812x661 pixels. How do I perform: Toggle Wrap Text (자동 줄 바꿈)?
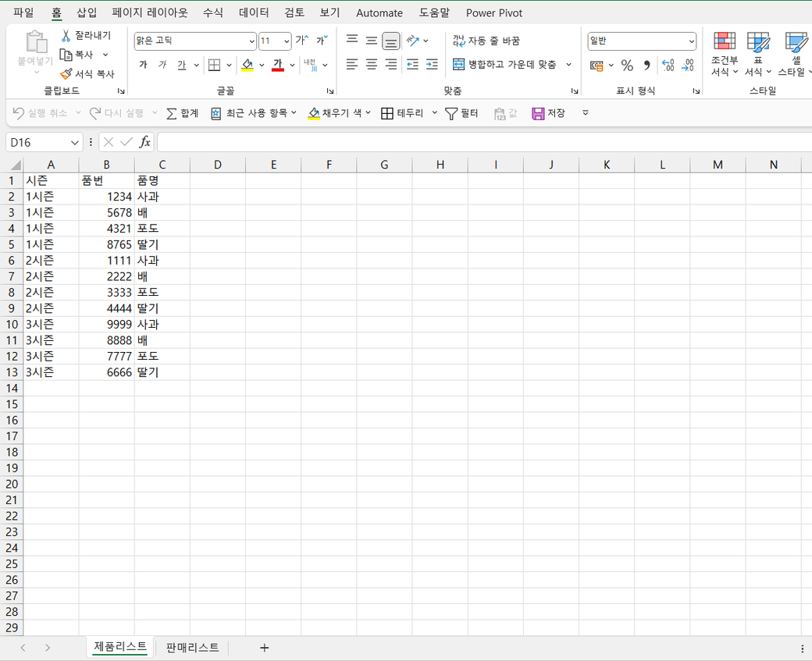486,41
